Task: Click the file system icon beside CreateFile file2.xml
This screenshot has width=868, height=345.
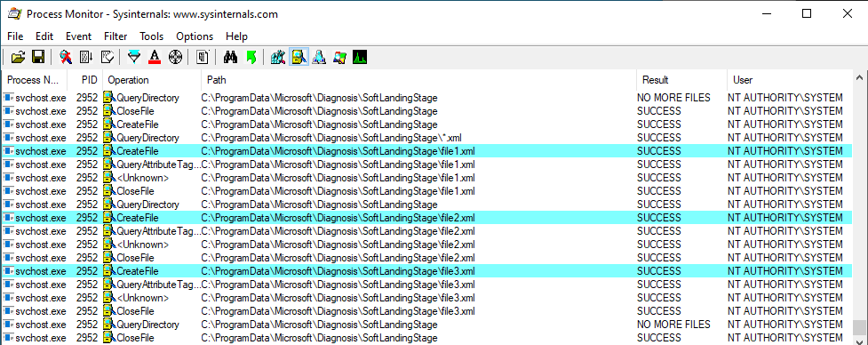Action: [108, 218]
